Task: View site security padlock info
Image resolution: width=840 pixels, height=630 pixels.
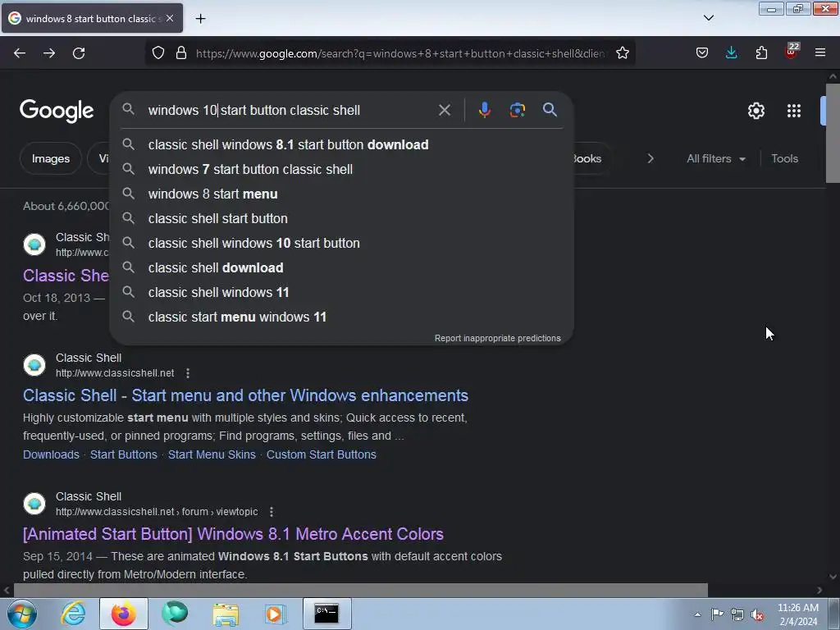Action: tap(181, 53)
